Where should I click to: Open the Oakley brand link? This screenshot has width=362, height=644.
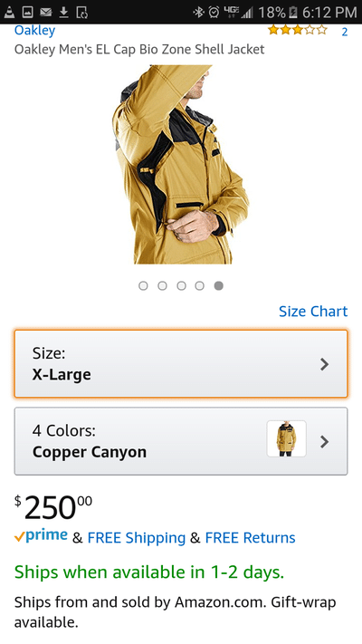point(35,30)
